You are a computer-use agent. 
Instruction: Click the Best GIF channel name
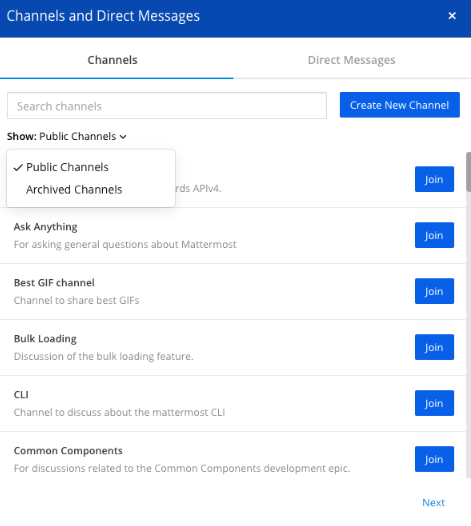point(54,283)
